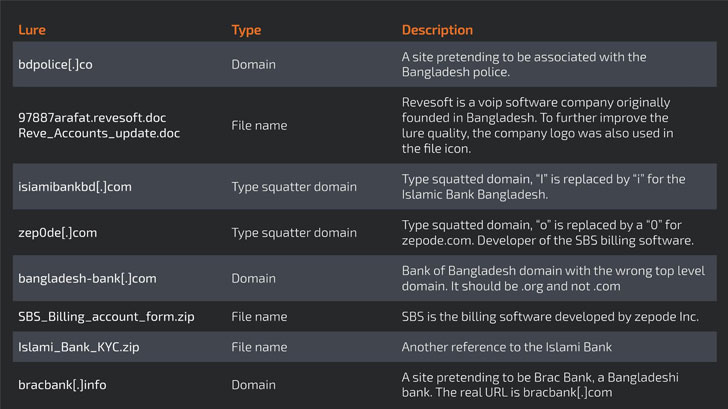Screen dimensions: 728x409
Task: Select the Islamic Bank Bangladesh squatting description
Action: click(551, 186)
